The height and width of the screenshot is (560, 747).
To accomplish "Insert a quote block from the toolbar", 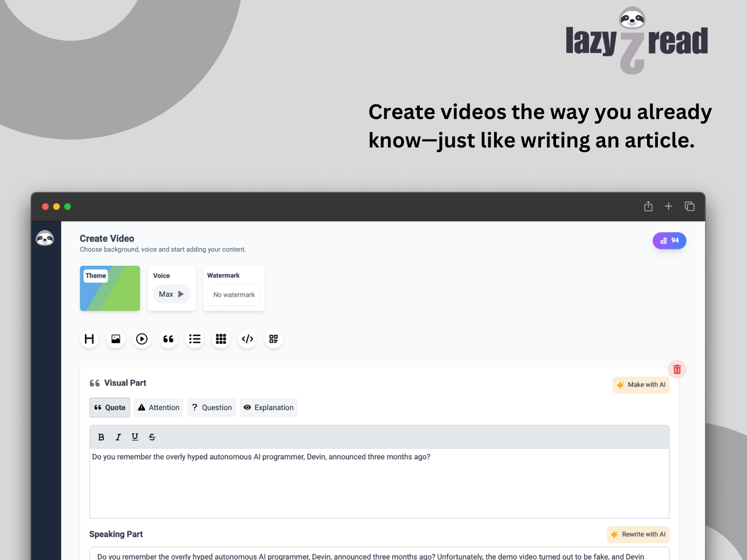I will tap(169, 339).
